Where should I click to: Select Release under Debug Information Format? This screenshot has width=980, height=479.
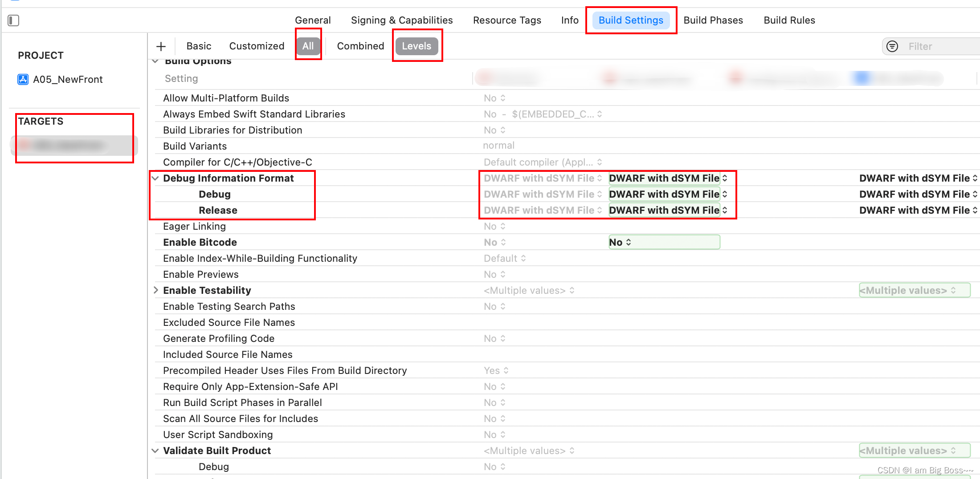click(218, 211)
